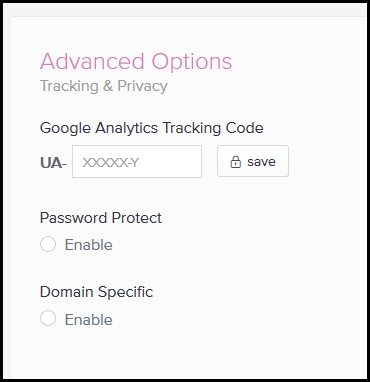This screenshot has width=370, height=382.
Task: Click the word Privacy in the subtitle
Action: click(142, 87)
